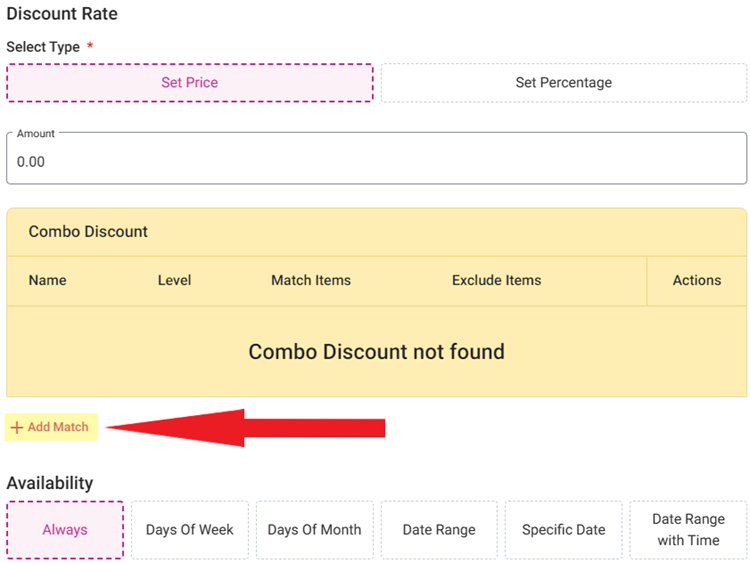Click the Add Match link text
Screen dimensions: 750x563
tap(58, 427)
